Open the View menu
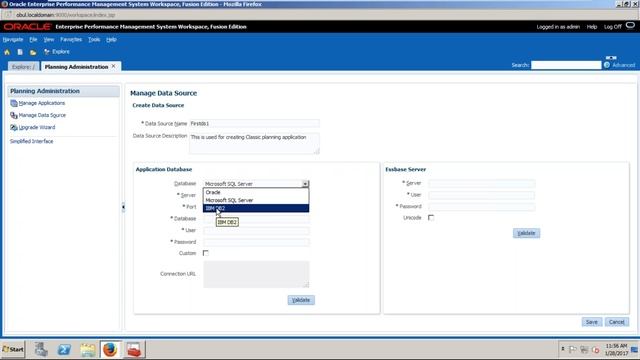640x360 pixels. pos(49,40)
